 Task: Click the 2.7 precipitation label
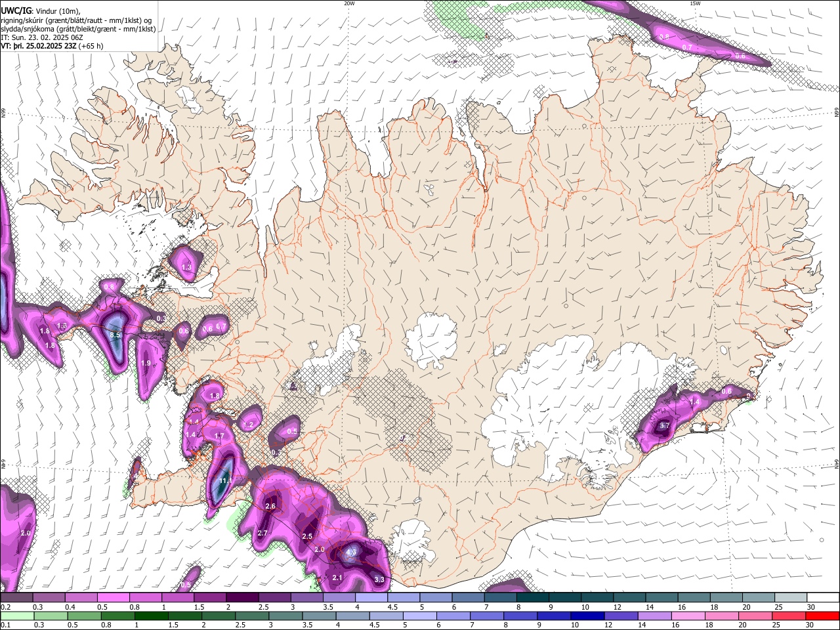click(x=262, y=533)
